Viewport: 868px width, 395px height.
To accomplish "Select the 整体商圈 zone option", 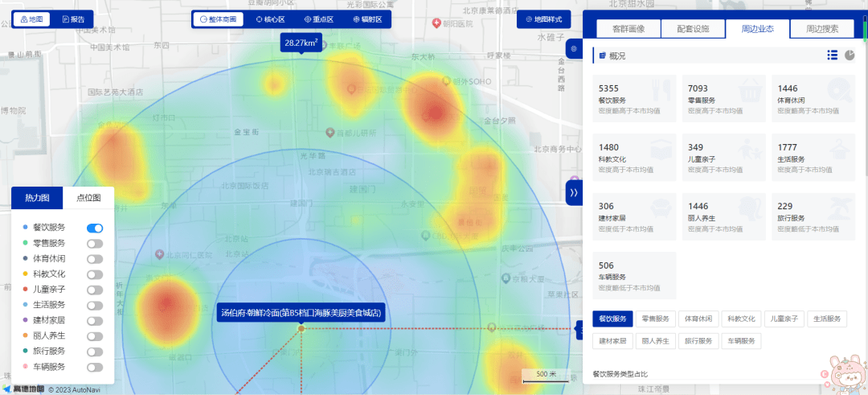I will 218,19.
